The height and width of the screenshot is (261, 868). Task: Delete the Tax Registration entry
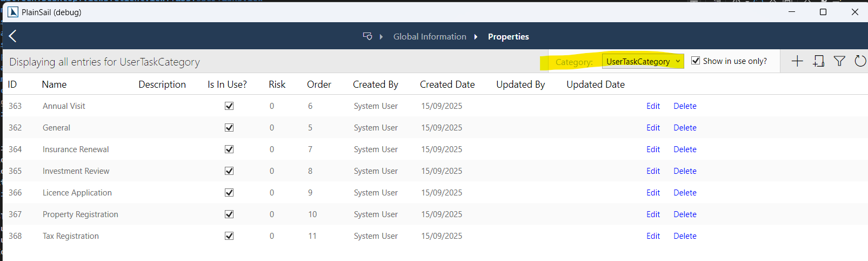click(685, 236)
